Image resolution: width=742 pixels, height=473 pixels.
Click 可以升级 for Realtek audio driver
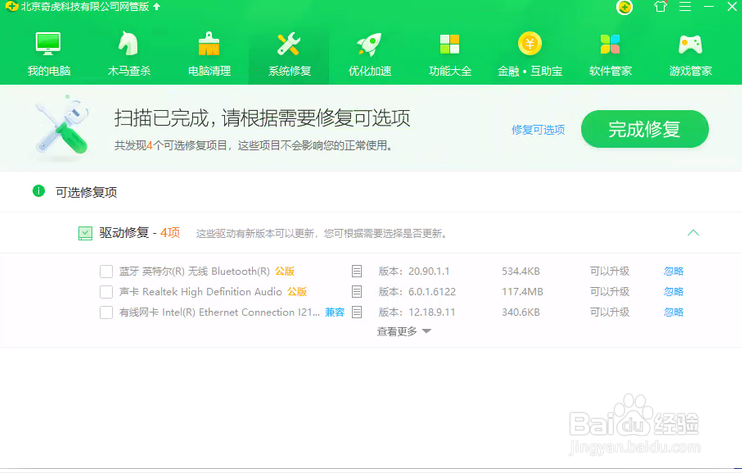[610, 291]
